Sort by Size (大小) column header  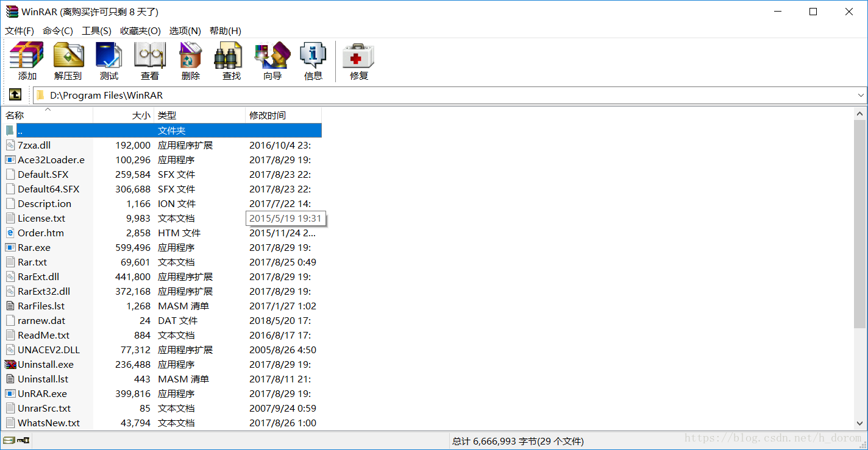click(x=124, y=115)
